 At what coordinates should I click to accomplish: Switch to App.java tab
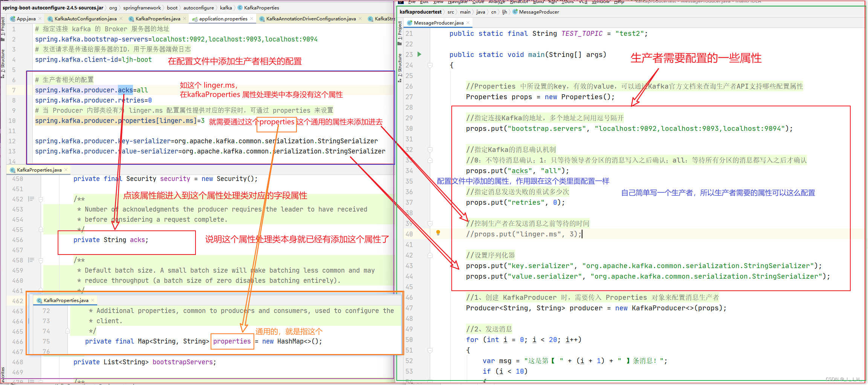26,18
